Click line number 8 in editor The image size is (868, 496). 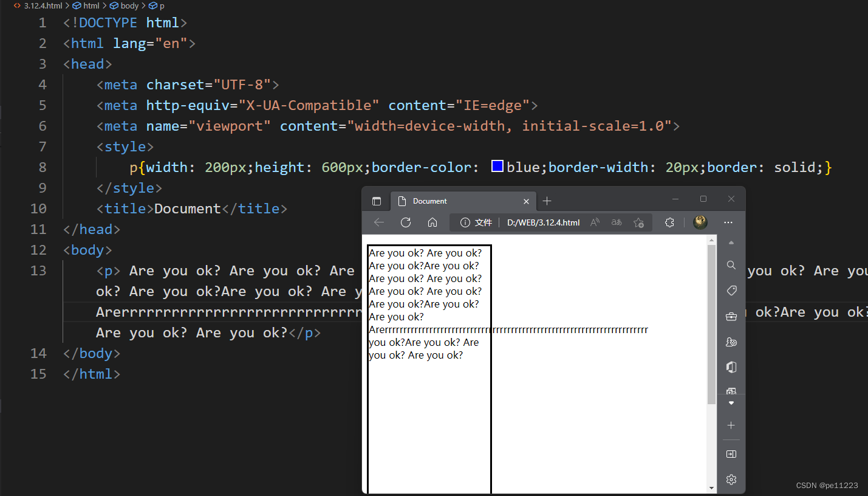pos(42,167)
